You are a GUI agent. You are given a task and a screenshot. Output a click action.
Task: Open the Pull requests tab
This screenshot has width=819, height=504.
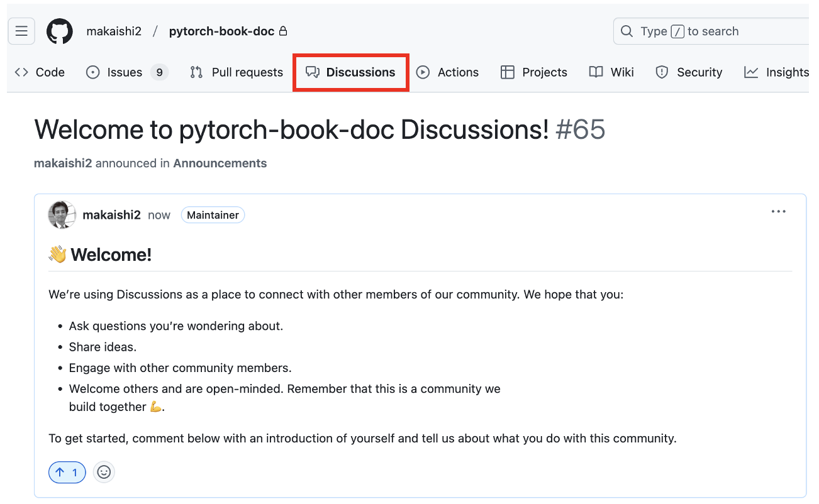(237, 72)
